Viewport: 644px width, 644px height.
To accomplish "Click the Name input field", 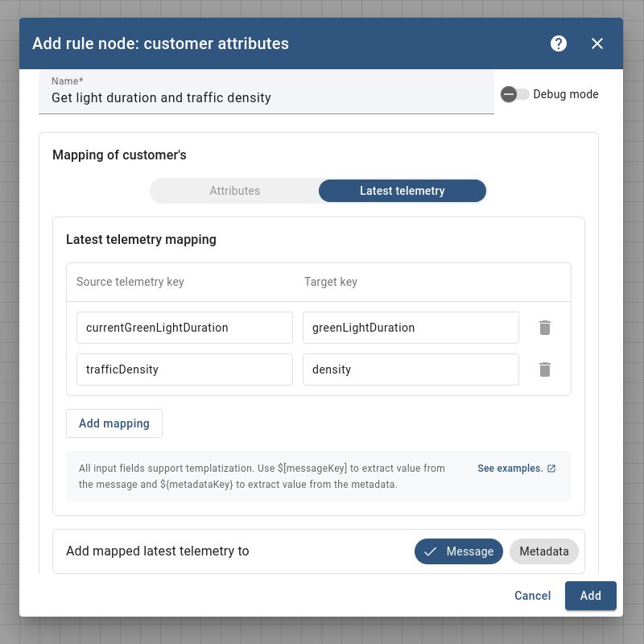I will pos(266,97).
